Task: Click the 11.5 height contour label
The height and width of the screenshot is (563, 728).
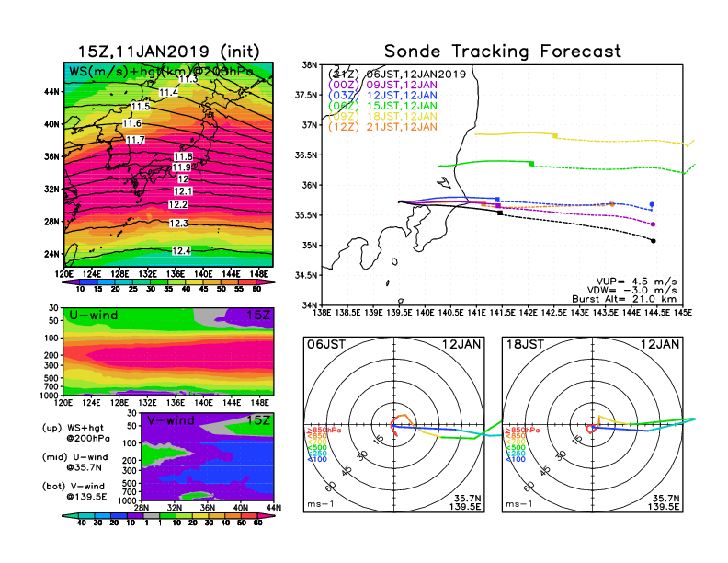Action: pyautogui.click(x=141, y=107)
